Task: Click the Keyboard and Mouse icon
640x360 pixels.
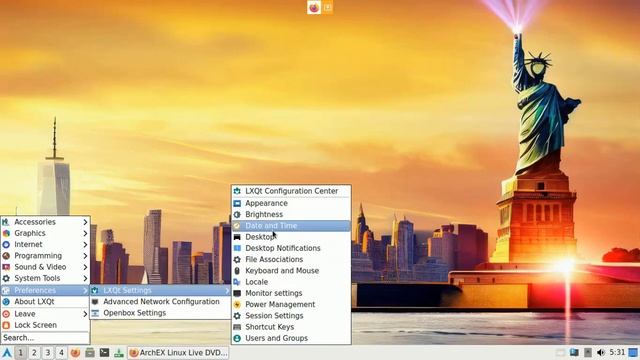Action: pyautogui.click(x=237, y=271)
